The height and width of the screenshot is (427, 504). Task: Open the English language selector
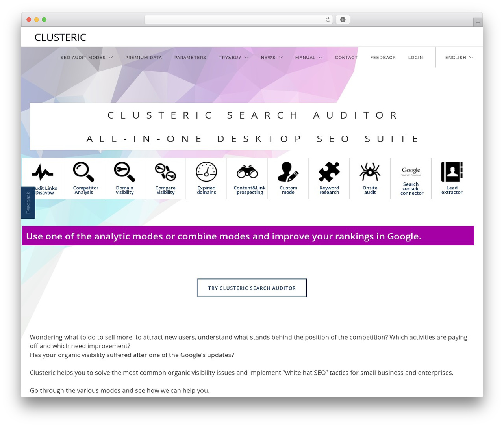point(459,58)
